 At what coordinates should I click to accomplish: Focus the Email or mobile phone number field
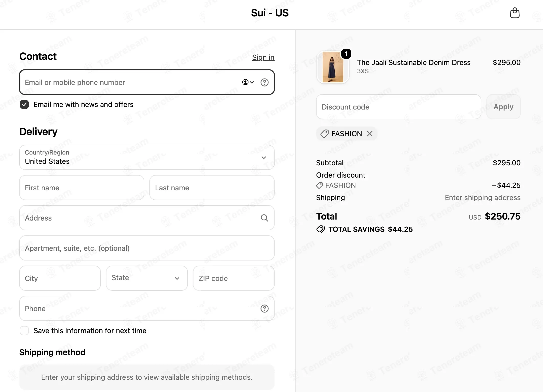point(147,82)
